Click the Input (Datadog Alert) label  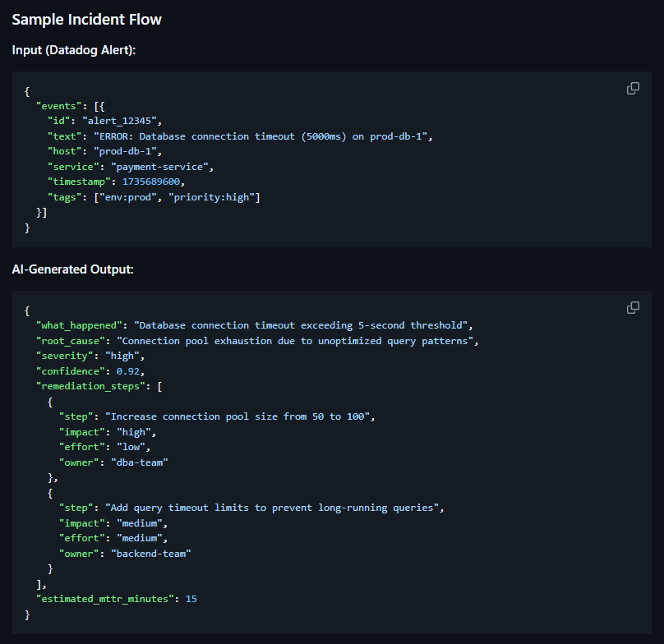tap(74, 50)
